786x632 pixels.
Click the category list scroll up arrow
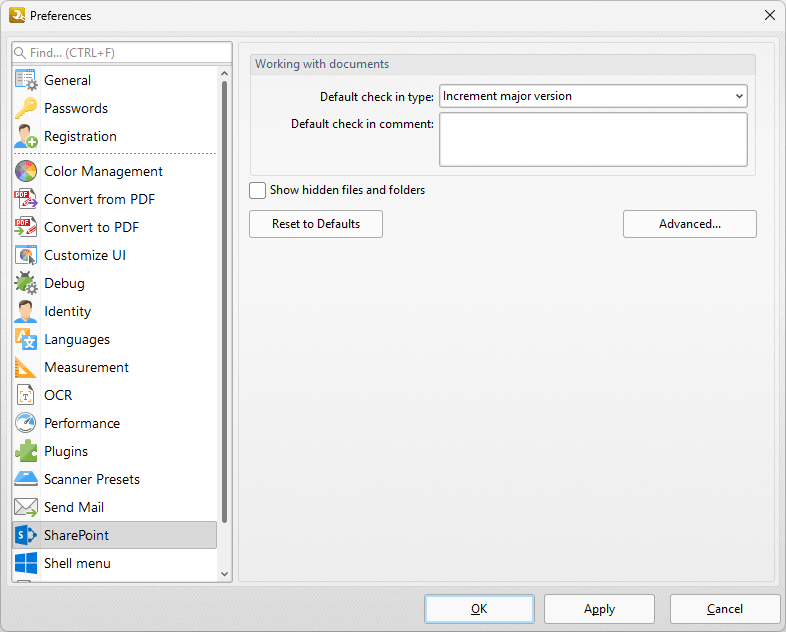coord(225,74)
